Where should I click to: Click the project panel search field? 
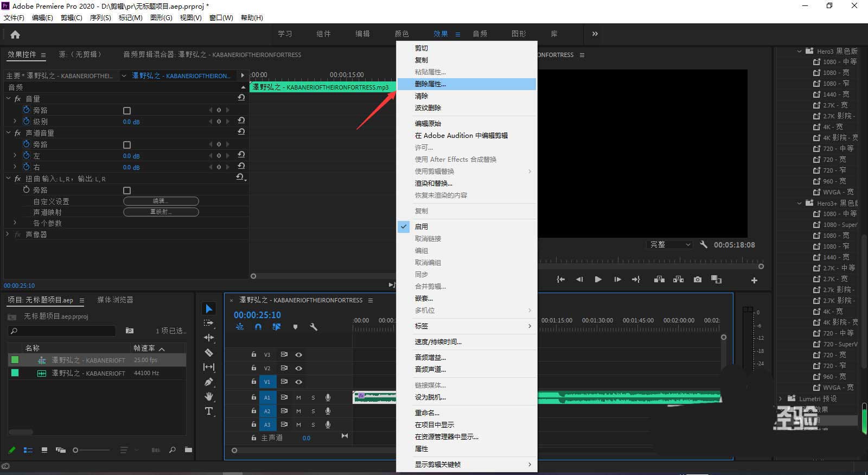[x=62, y=331]
